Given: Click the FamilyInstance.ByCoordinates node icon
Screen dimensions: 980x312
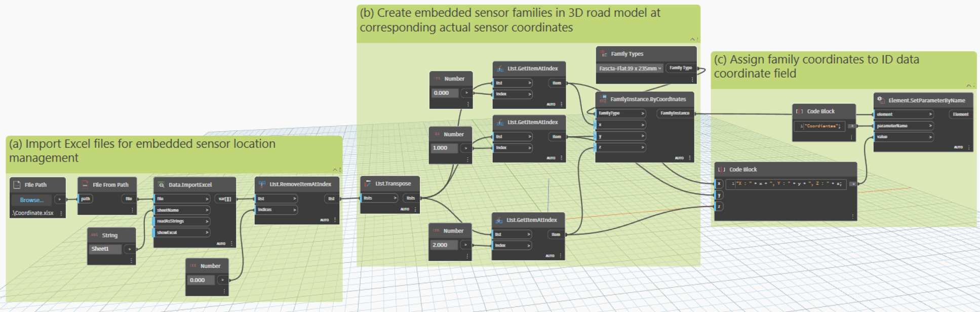Looking at the screenshot, I should (603, 99).
